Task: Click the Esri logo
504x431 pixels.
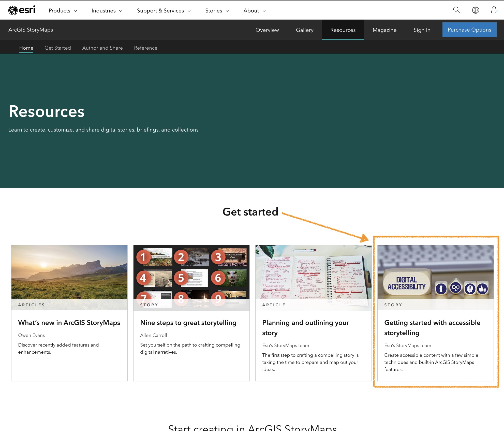Action: (x=22, y=10)
